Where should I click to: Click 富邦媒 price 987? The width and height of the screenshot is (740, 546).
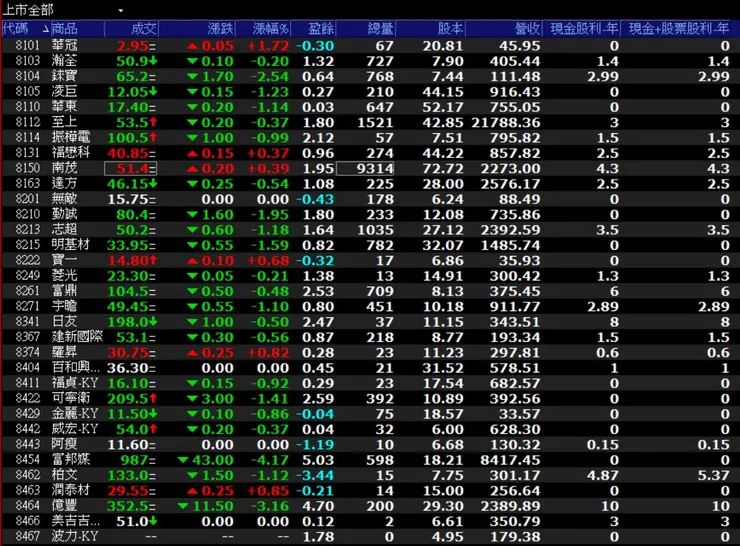[137, 460]
